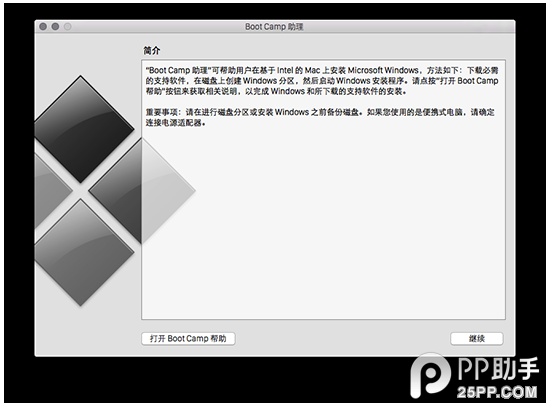Open the 25PP.COM watermark link
550x406 pixels.
[x=497, y=392]
